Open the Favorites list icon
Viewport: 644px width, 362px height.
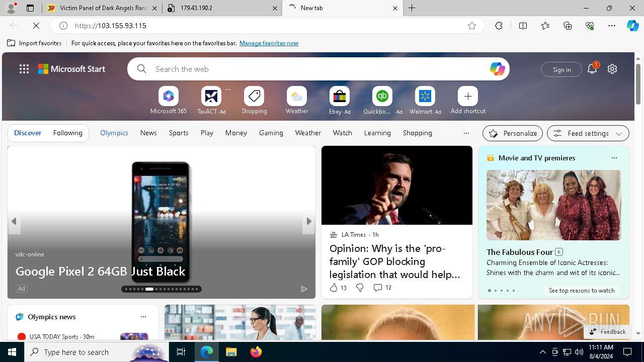pyautogui.click(x=545, y=26)
